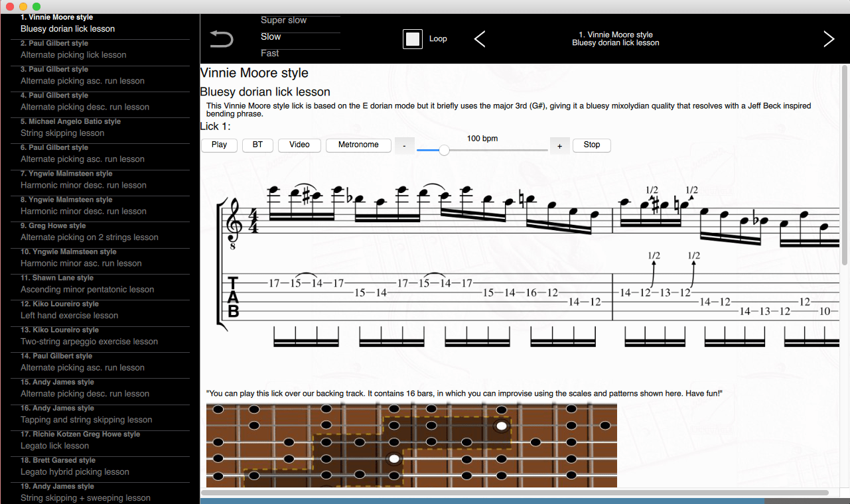Image resolution: width=850 pixels, height=504 pixels.
Task: Click the 'Loop' label text
Action: click(x=438, y=39)
